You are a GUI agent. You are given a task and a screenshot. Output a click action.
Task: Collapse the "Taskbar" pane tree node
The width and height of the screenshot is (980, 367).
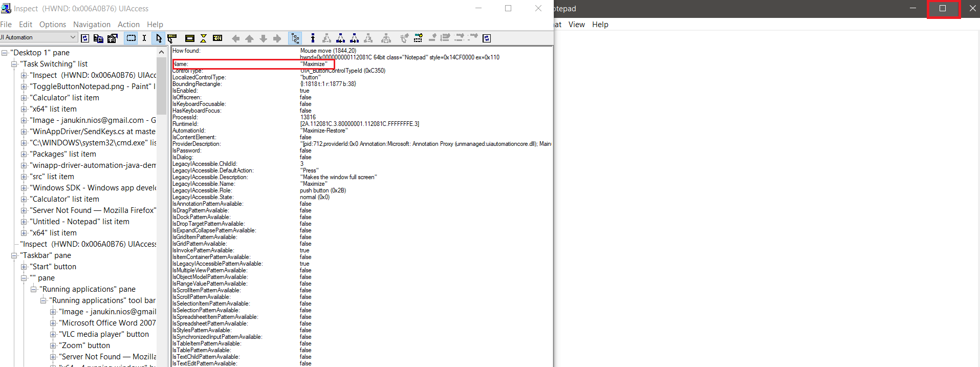pos(14,255)
